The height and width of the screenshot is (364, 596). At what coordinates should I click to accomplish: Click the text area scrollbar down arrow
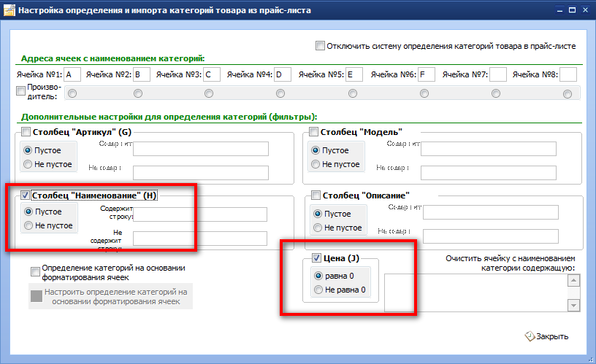573,305
